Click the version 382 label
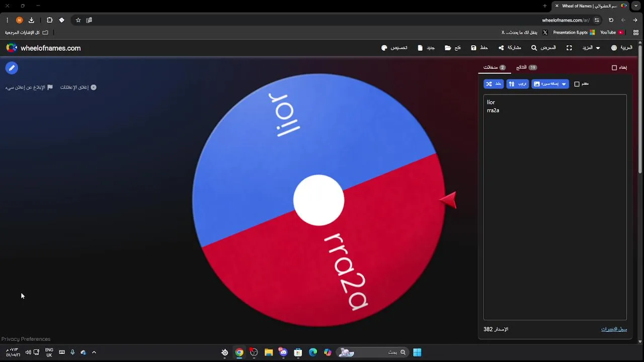 pyautogui.click(x=496, y=329)
